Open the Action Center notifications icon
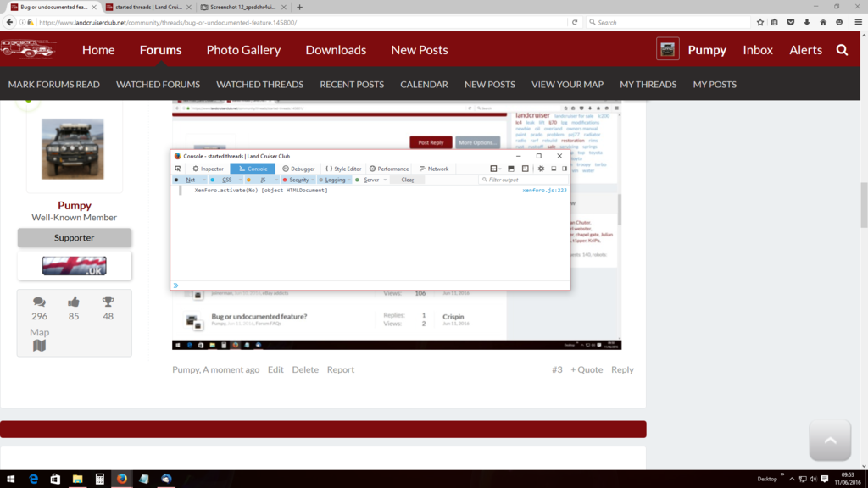 coord(825,480)
